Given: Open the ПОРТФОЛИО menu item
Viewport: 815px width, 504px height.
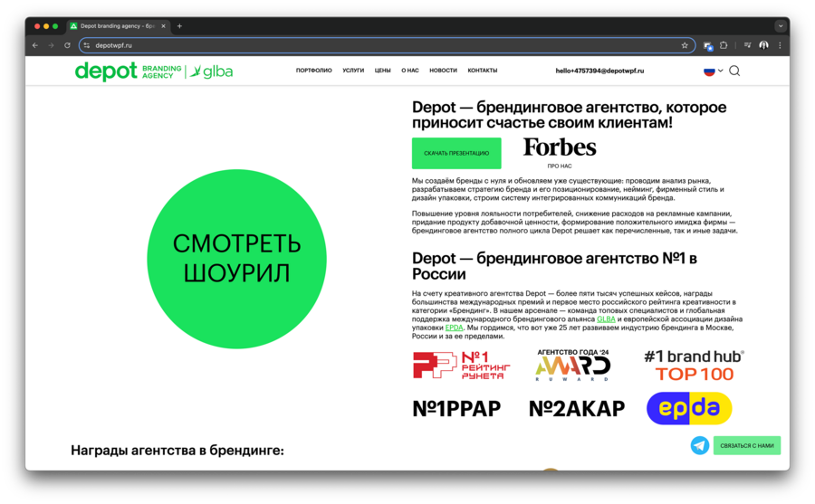Looking at the screenshot, I should [313, 71].
